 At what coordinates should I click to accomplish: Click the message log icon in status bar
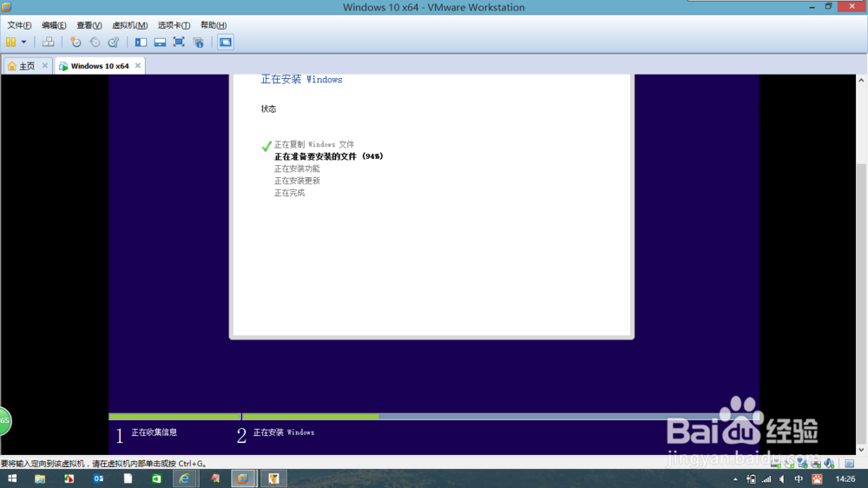[x=850, y=463]
